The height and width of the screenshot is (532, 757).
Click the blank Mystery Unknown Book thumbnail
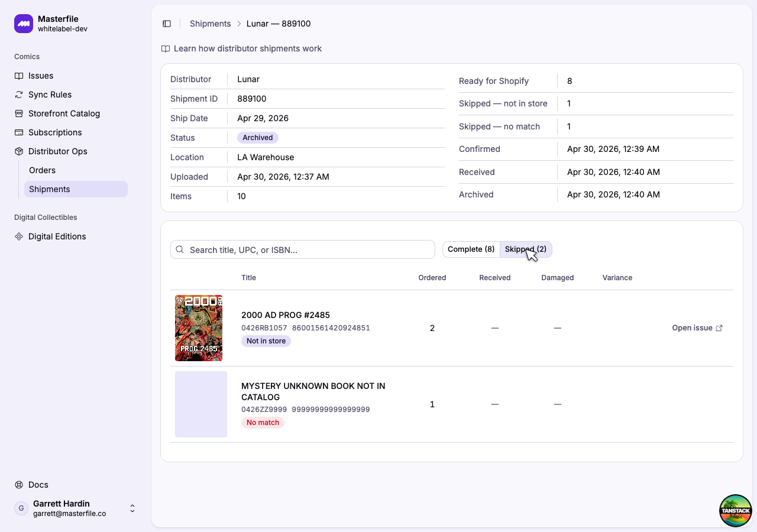(x=201, y=404)
